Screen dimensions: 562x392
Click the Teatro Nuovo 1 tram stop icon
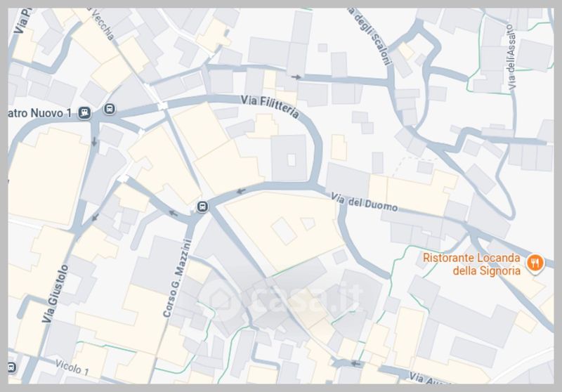84,113
